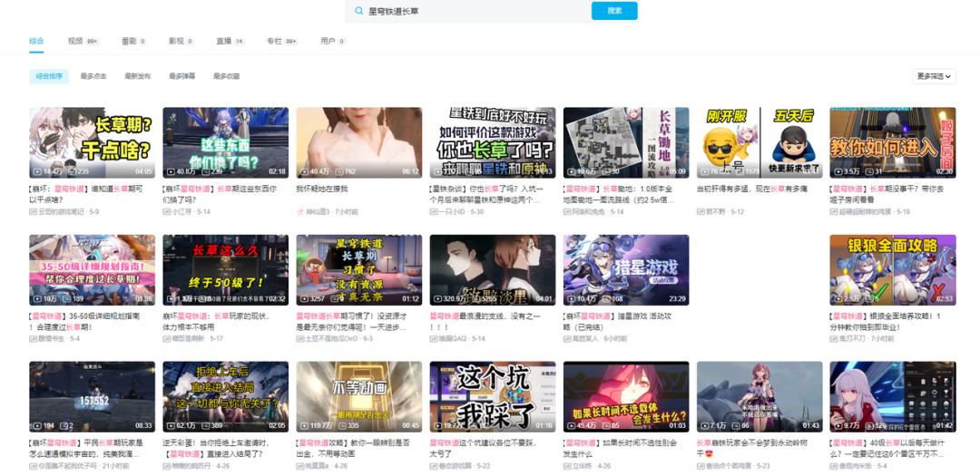Click the play count icon showing 7.1万
This screenshot has height=476, width=980.
pyautogui.click(x=705, y=425)
